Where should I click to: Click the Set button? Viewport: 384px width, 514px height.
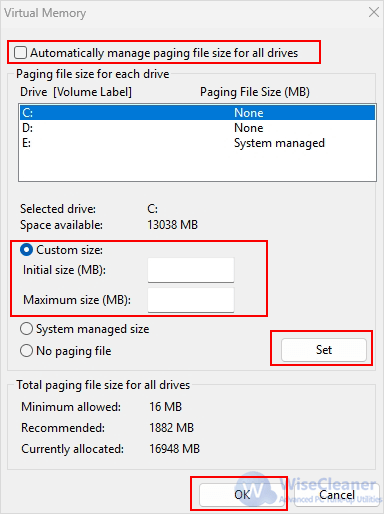click(x=324, y=350)
